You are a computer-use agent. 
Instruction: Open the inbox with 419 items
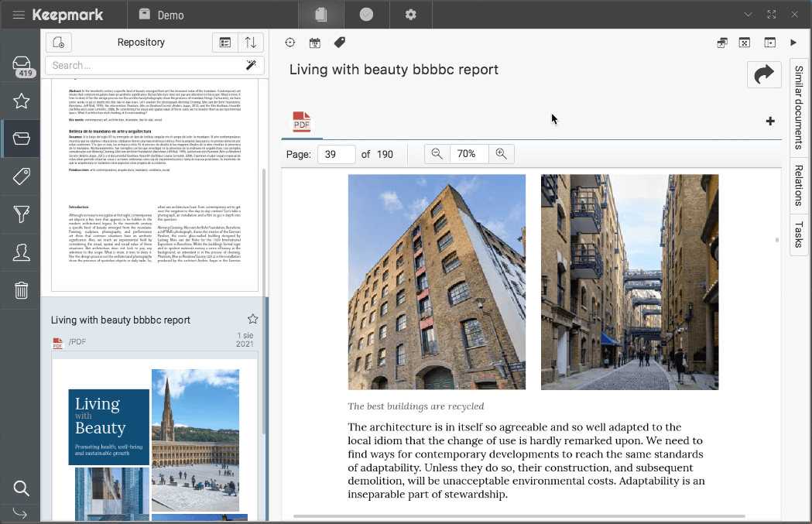coord(22,65)
